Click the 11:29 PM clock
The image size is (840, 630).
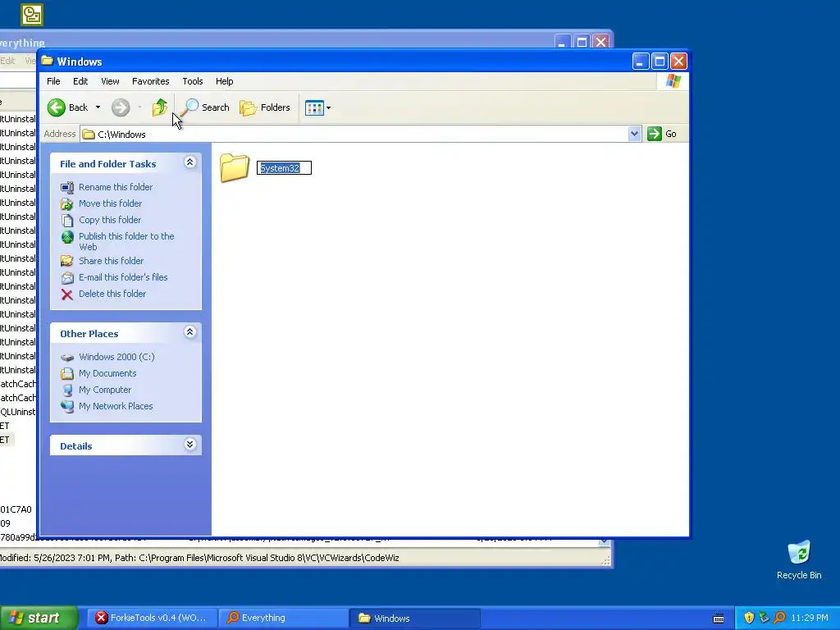[810, 619]
